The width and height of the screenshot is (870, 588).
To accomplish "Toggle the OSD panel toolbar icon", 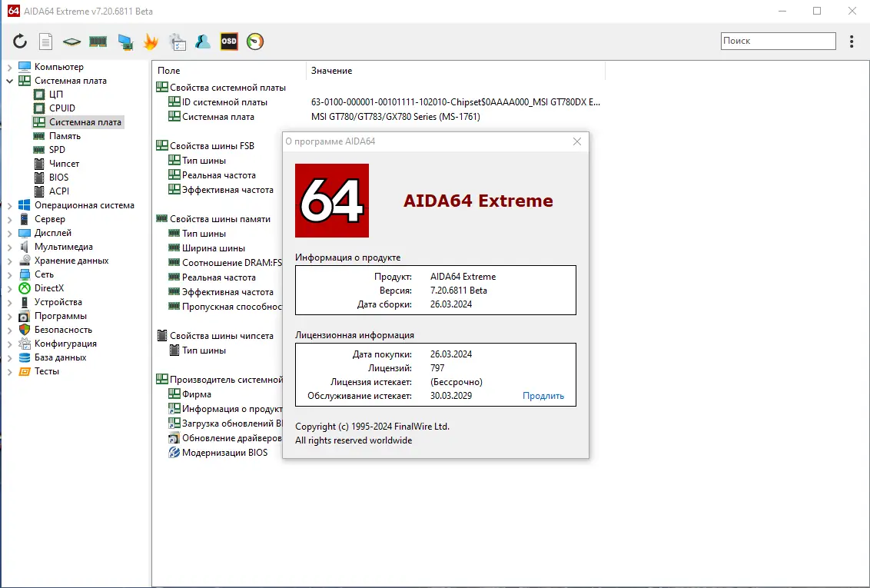I will (228, 42).
